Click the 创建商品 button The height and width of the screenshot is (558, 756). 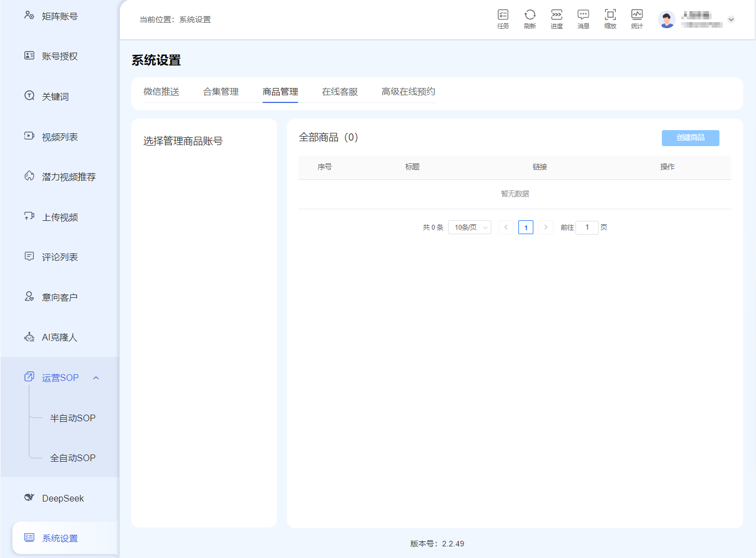691,138
